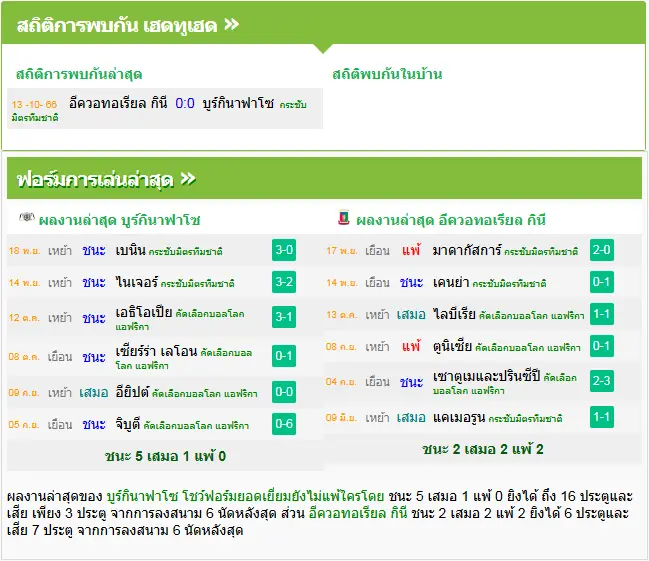Image resolution: width=649 pixels, height=561 pixels.
Task: Click the 0-1 score badge for เซียร์ร่า เลโอน
Action: tap(284, 356)
